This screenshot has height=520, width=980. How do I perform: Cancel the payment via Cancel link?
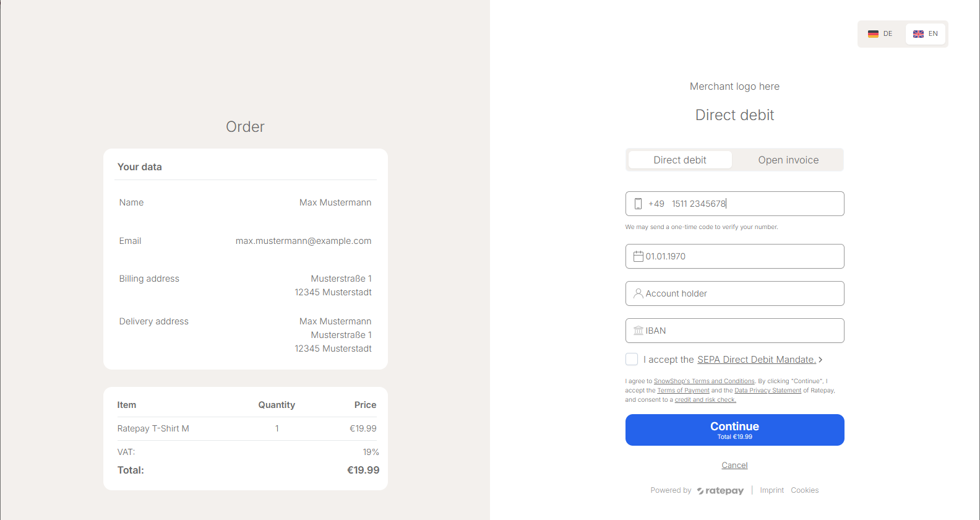734,466
